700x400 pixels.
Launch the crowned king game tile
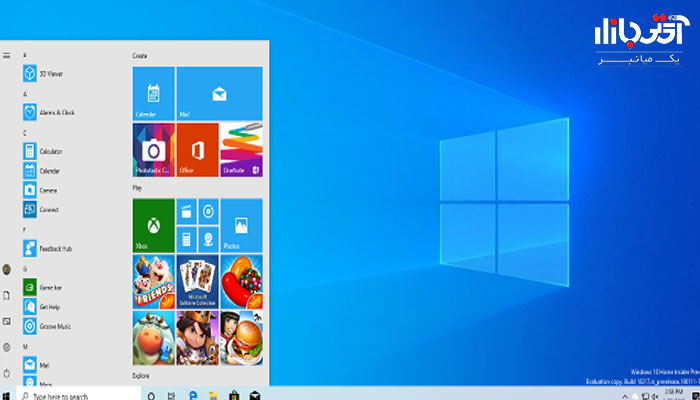coord(197,338)
